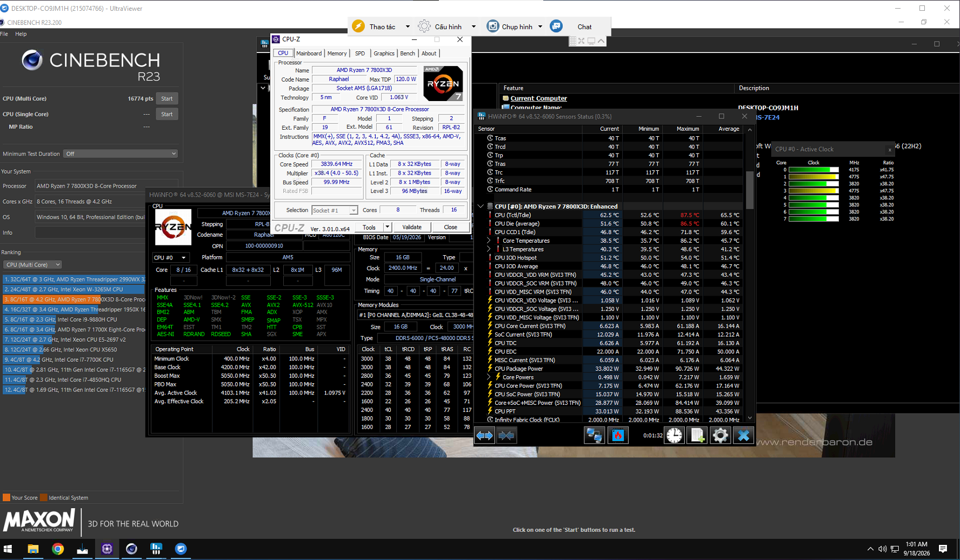Click the CPU-Z Validate button
The height and width of the screenshot is (560, 960).
[412, 228]
